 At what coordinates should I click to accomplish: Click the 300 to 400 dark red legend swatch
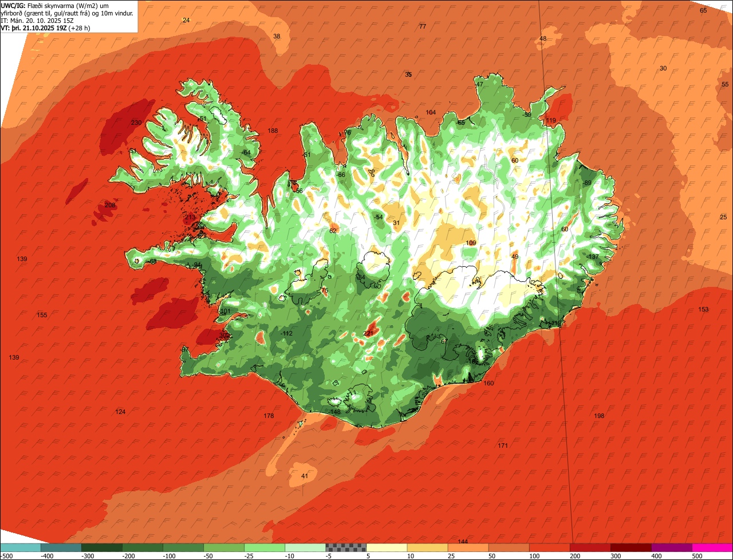tap(630, 547)
